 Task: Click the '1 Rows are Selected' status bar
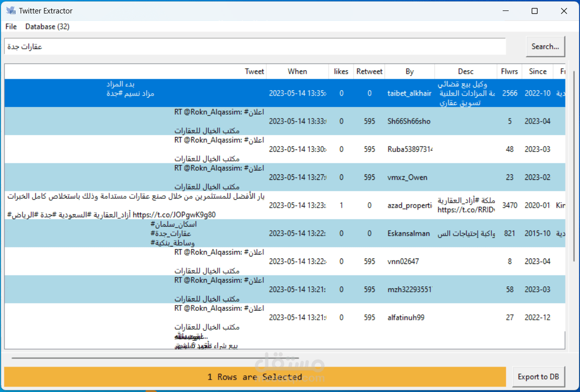point(255,377)
